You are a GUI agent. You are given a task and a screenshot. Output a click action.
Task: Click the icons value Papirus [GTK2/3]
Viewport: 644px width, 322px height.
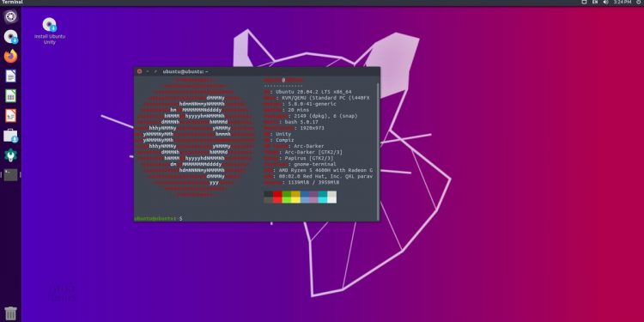point(309,158)
